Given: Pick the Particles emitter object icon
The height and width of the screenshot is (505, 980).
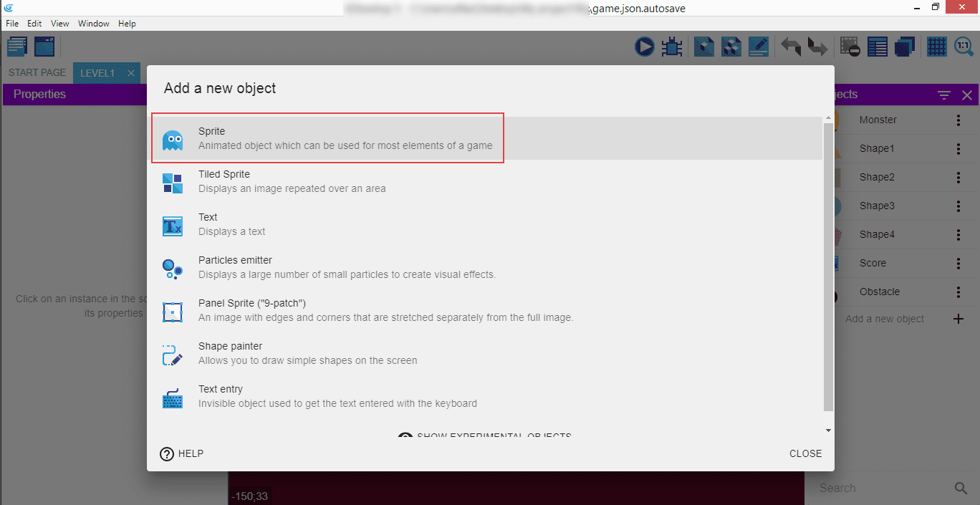Looking at the screenshot, I should click(x=173, y=269).
